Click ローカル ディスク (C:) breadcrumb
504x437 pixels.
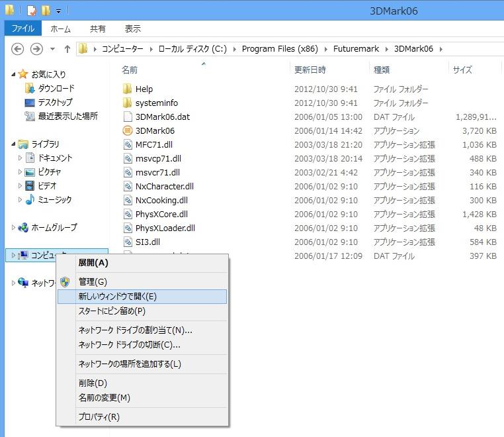[x=192, y=49]
